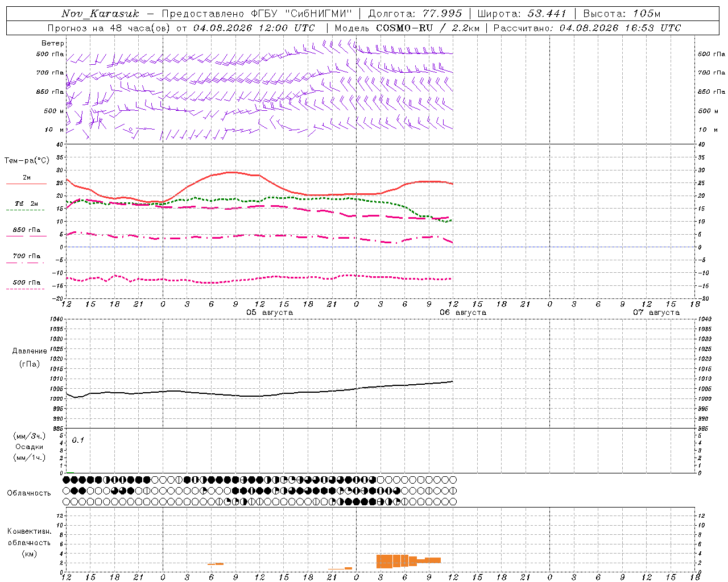Click the largest orange convective cloud block
The image size is (728, 582).
click(x=384, y=562)
